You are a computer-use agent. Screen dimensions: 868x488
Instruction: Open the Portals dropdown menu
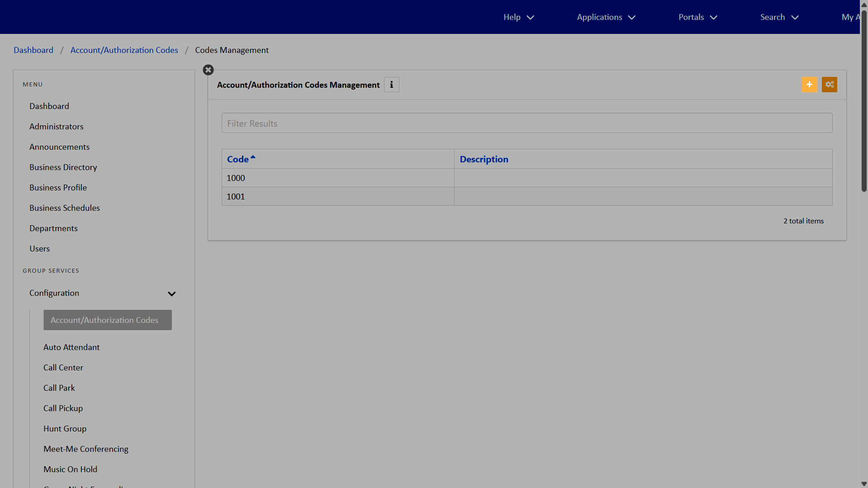coord(697,17)
